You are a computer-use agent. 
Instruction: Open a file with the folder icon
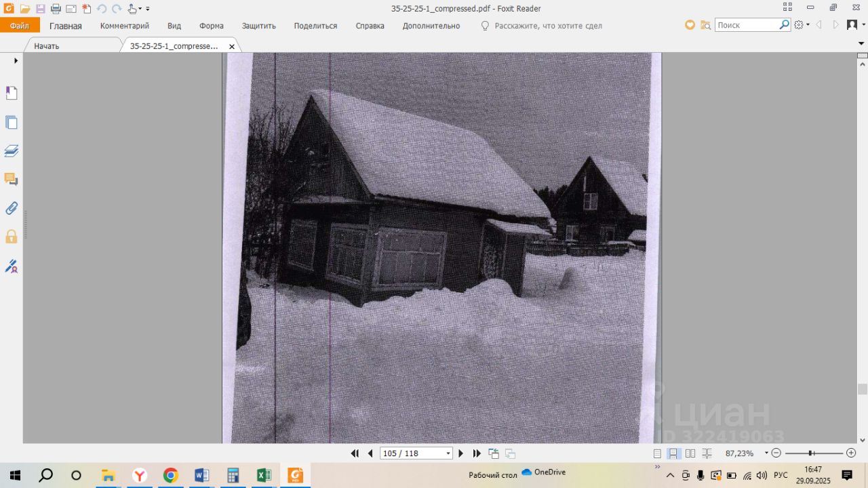coord(25,9)
